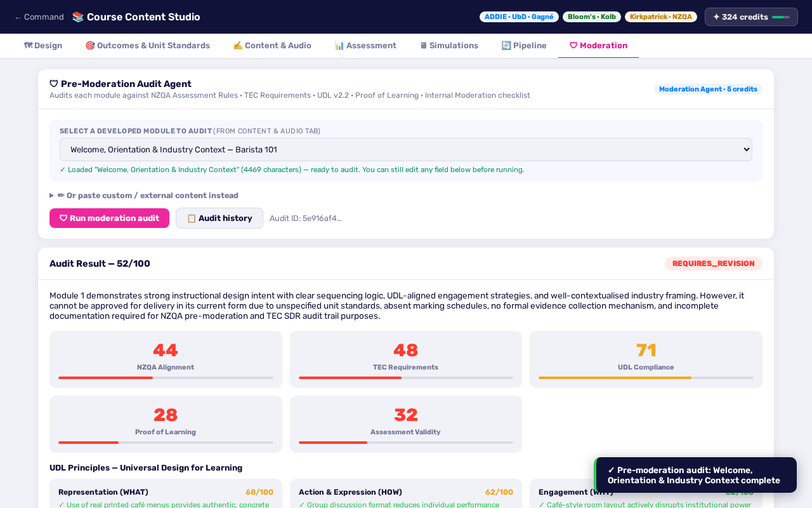This screenshot has width=812, height=508.
Task: Click the NZQA Alignment progress bar
Action: tap(166, 378)
